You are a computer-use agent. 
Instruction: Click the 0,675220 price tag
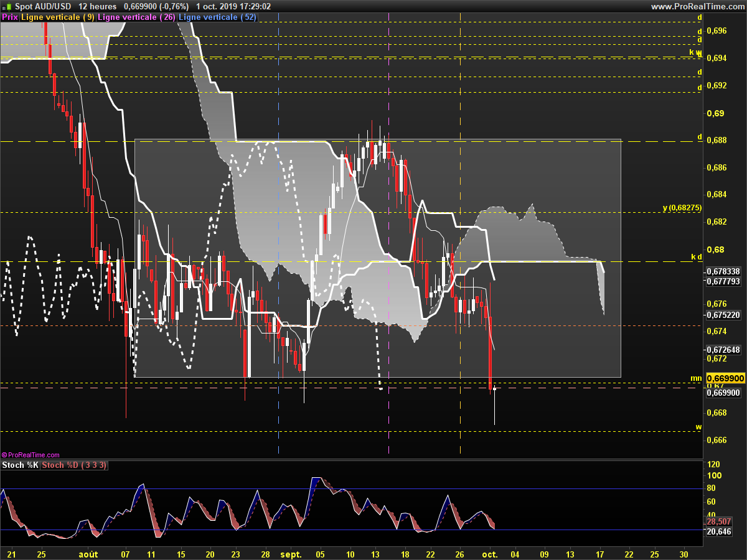pyautogui.click(x=723, y=315)
